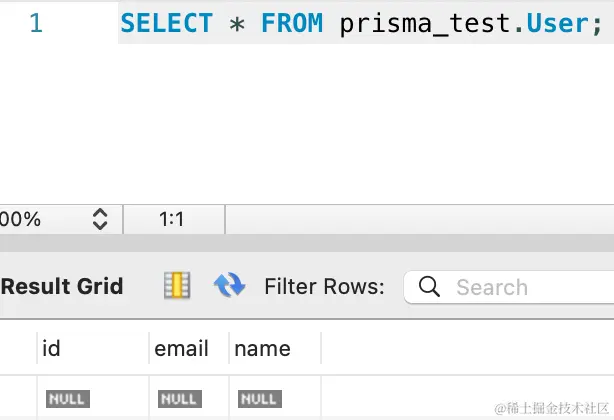614x420 pixels.
Task: Click line number 1 in the editor gutter
Action: [36, 23]
